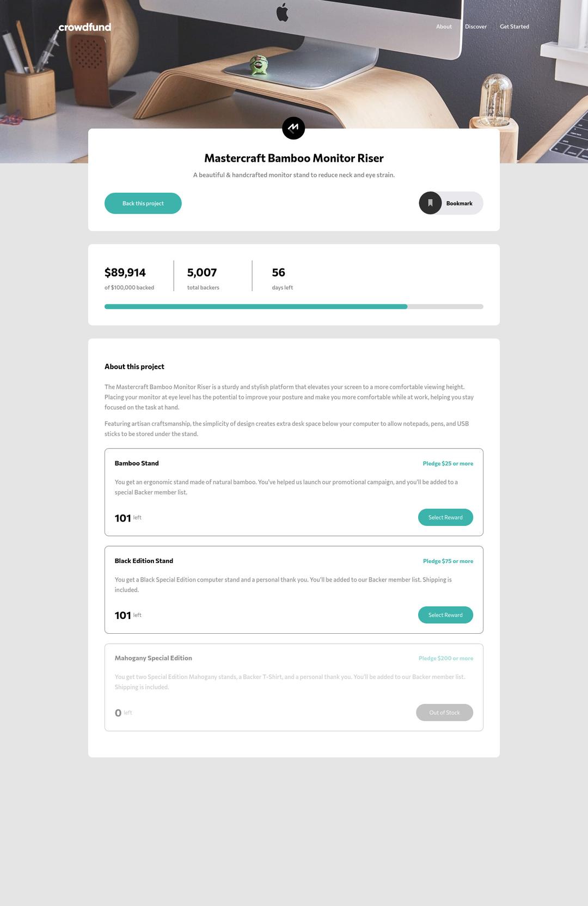Click the funding progress bar
This screenshot has width=588, height=906.
click(293, 306)
